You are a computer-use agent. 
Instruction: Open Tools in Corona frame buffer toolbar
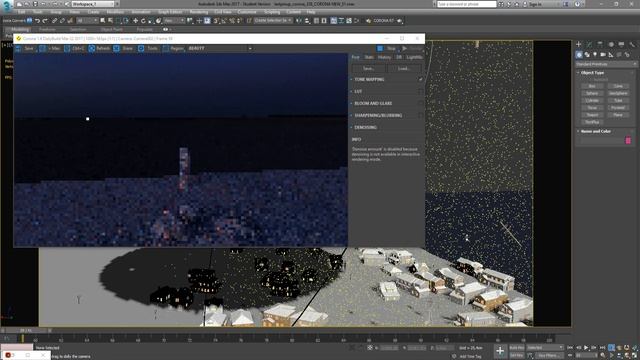pyautogui.click(x=148, y=48)
